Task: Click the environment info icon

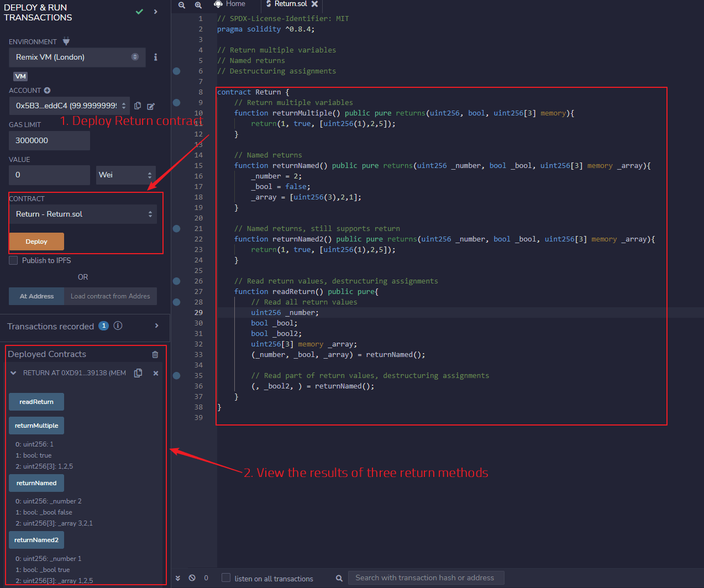Action: (155, 57)
